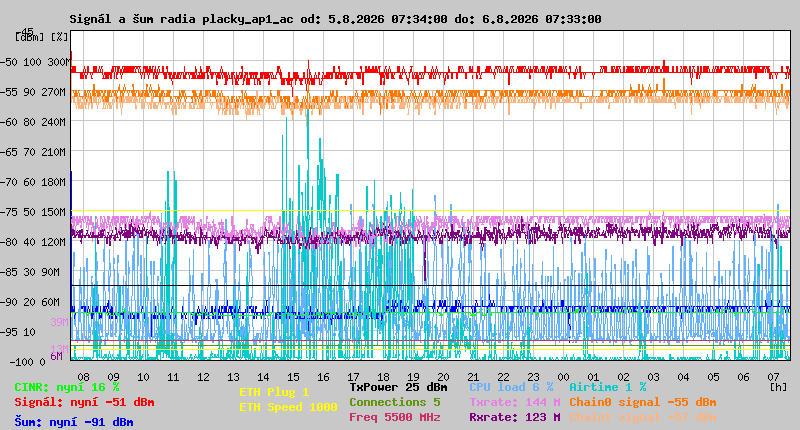The width and height of the screenshot is (800, 430).
Task: Click the "04" hour label on the time axis
Action: pos(683,377)
